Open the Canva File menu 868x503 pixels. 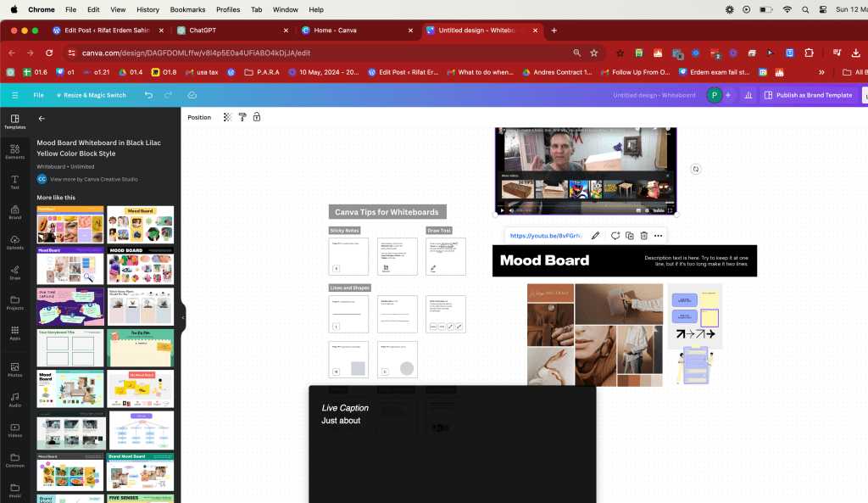pyautogui.click(x=38, y=95)
